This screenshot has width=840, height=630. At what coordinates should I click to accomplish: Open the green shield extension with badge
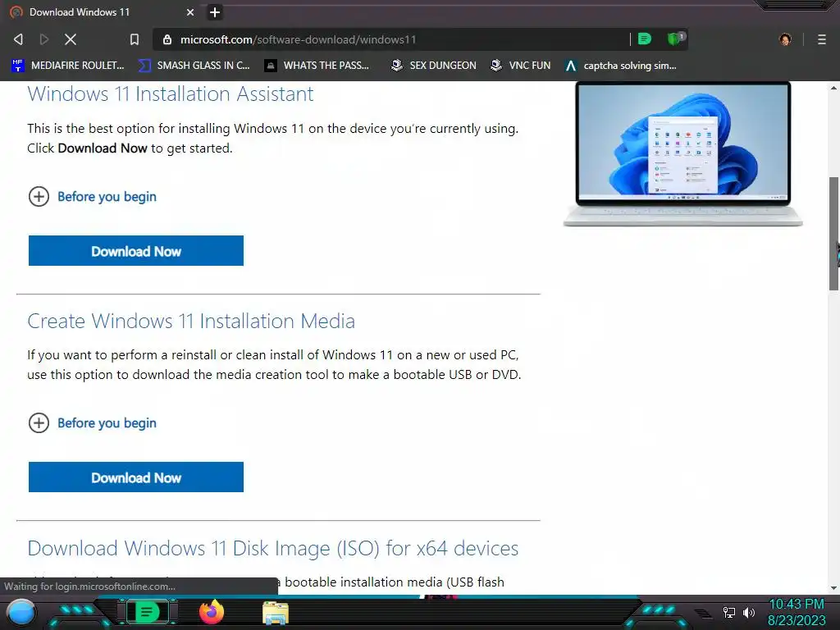point(676,39)
